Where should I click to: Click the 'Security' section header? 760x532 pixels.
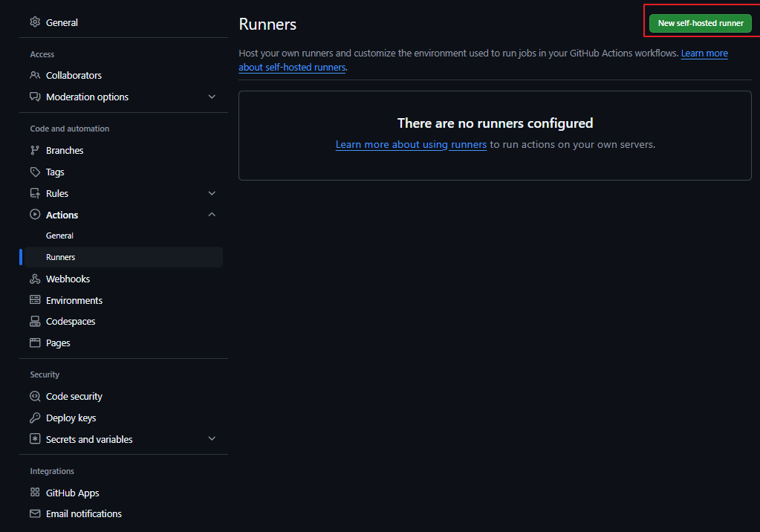[45, 374]
